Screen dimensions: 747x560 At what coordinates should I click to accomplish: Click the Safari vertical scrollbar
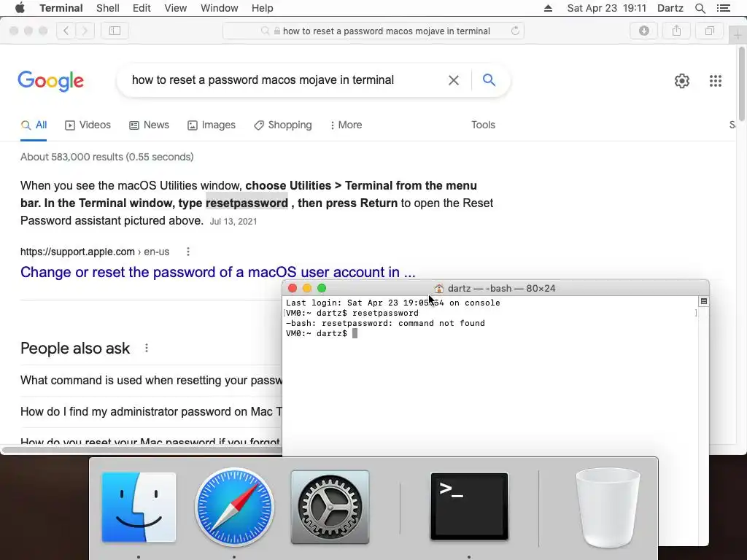pos(742,84)
